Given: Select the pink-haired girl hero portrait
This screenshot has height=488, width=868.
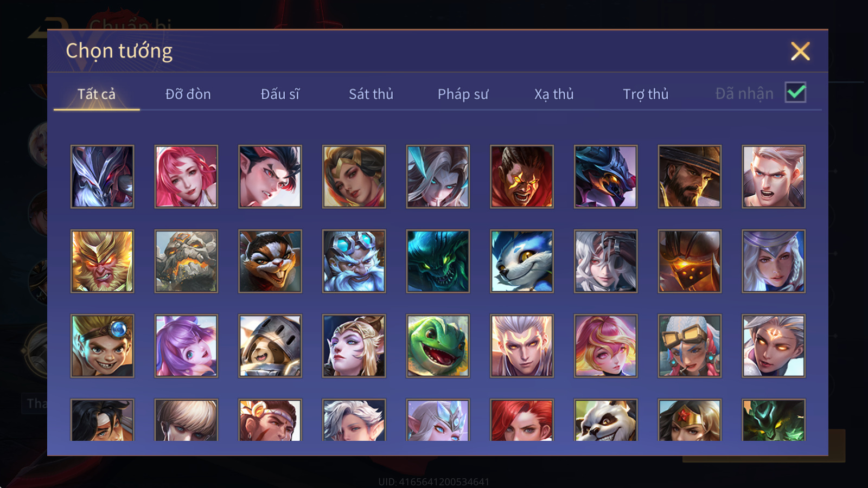Looking at the screenshot, I should [186, 176].
